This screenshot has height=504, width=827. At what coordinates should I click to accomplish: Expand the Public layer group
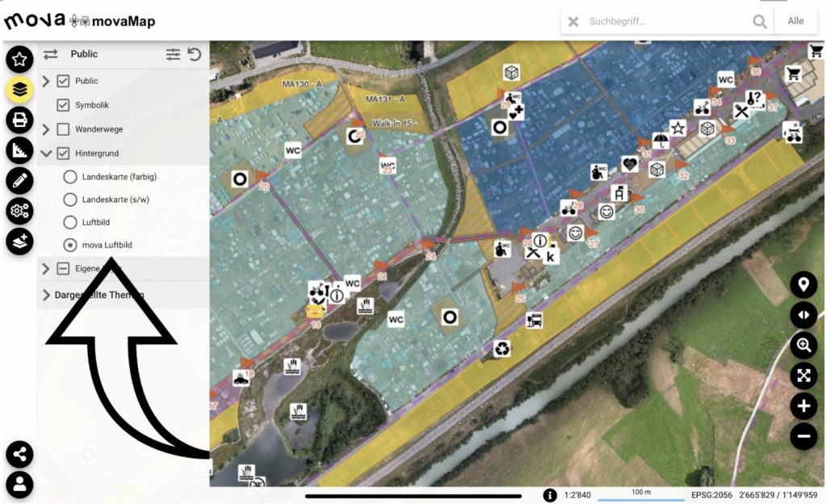coord(46,81)
